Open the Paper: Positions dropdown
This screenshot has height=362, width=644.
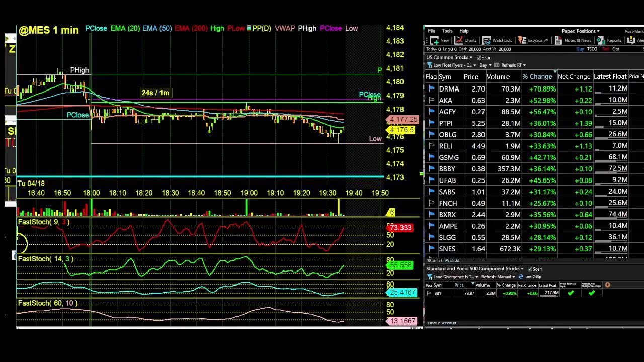pos(581,31)
